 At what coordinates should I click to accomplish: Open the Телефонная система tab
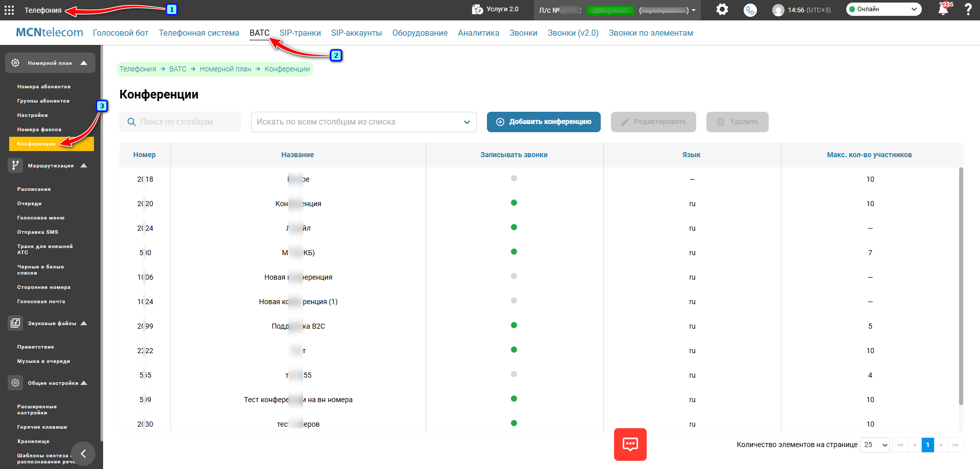click(x=199, y=33)
